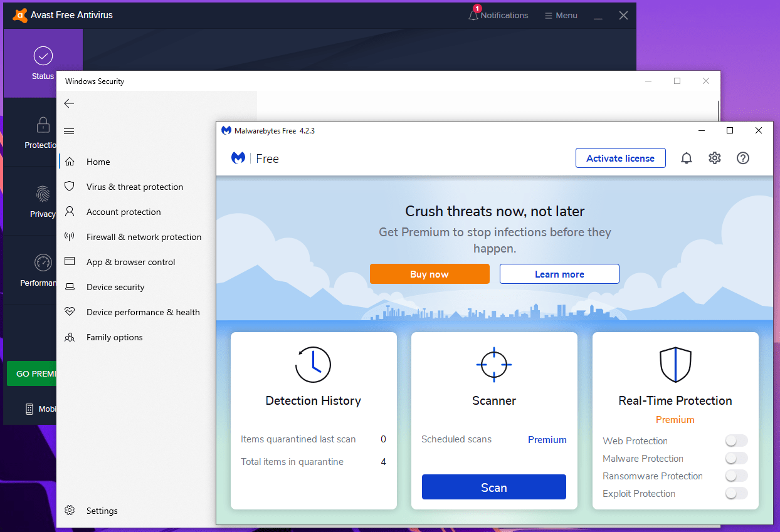
Task: Click the Detection History clock icon
Action: click(x=313, y=364)
